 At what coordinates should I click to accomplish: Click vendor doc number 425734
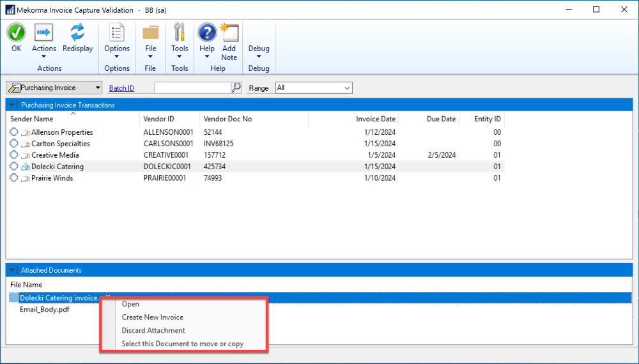215,167
